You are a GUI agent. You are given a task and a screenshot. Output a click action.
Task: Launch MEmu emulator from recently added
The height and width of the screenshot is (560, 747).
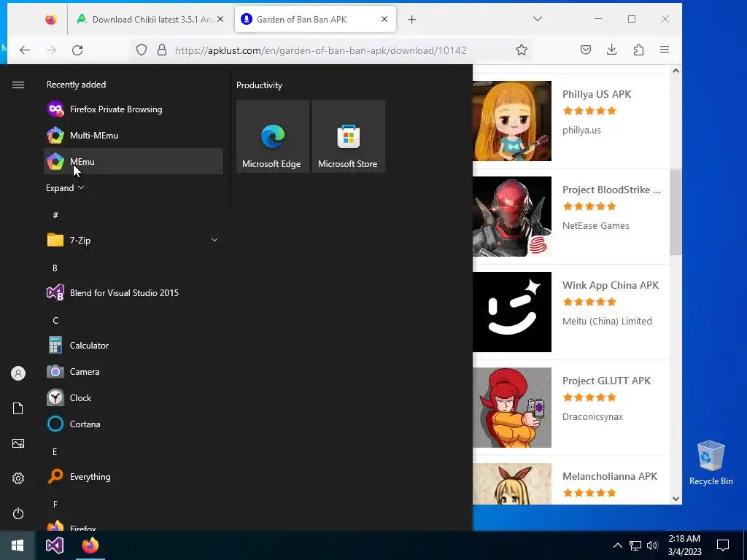click(x=133, y=161)
